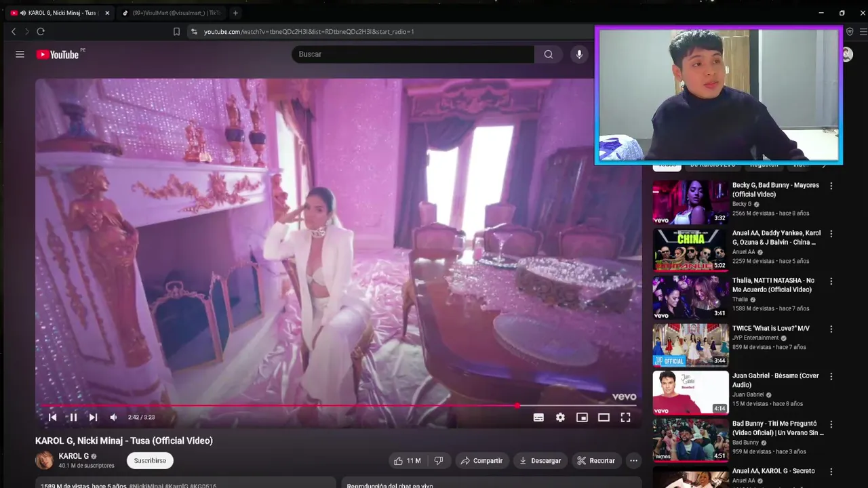868x488 pixels.
Task: Open options menu for TWICE What is Love
Action: 831,329
